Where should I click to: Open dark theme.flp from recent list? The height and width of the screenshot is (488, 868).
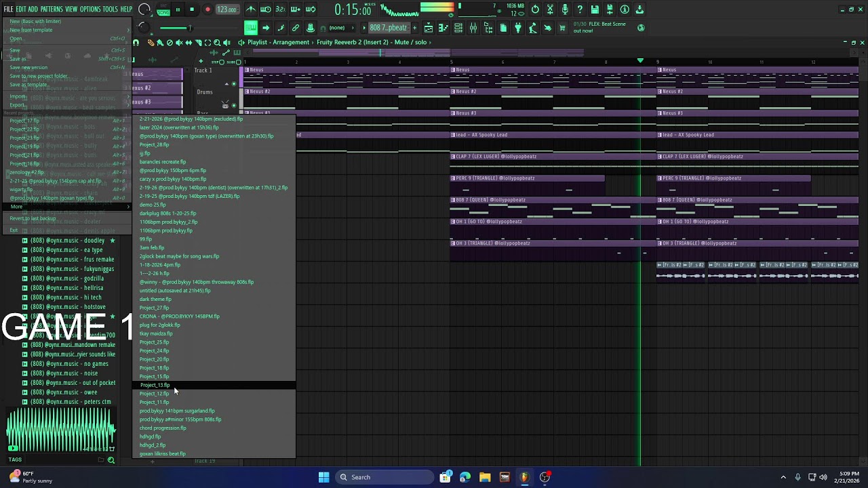click(x=214, y=299)
